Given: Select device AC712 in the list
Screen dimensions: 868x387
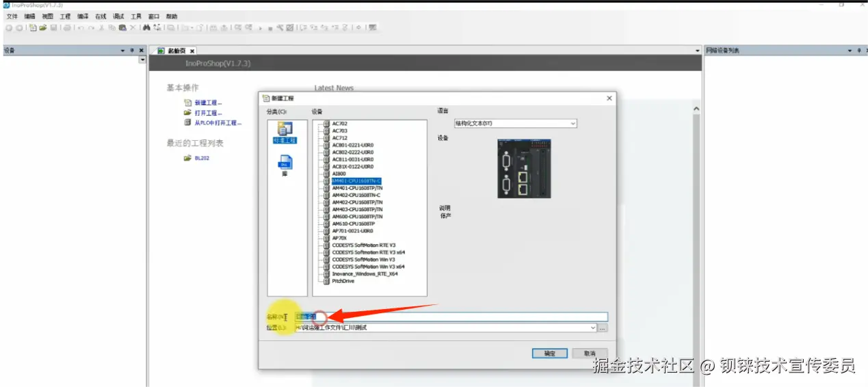Looking at the screenshot, I should coord(339,138).
